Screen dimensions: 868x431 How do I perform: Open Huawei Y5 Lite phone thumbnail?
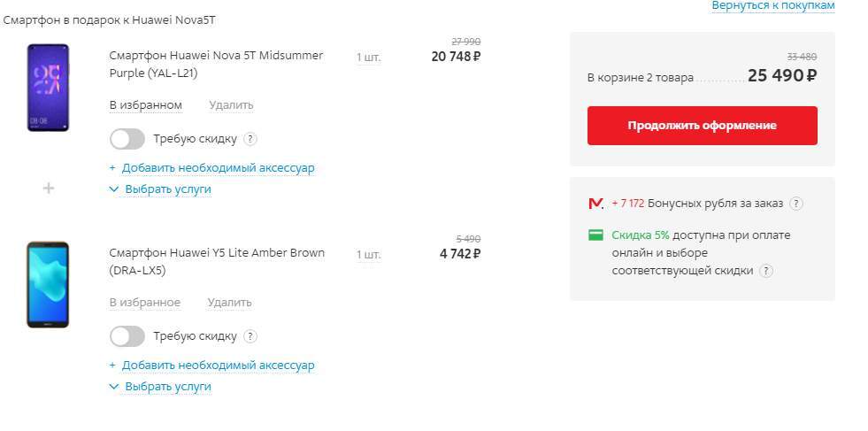tap(47, 284)
